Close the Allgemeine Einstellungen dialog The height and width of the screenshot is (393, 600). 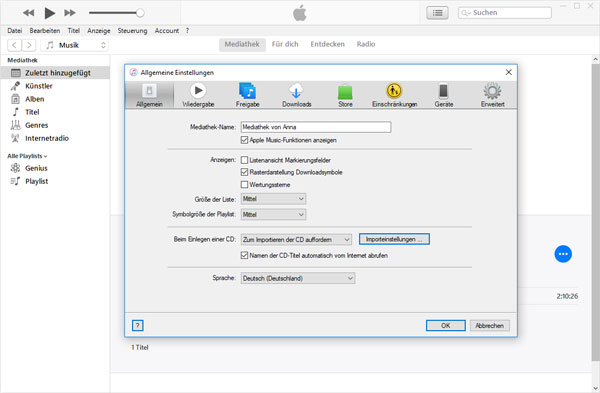click(x=509, y=72)
